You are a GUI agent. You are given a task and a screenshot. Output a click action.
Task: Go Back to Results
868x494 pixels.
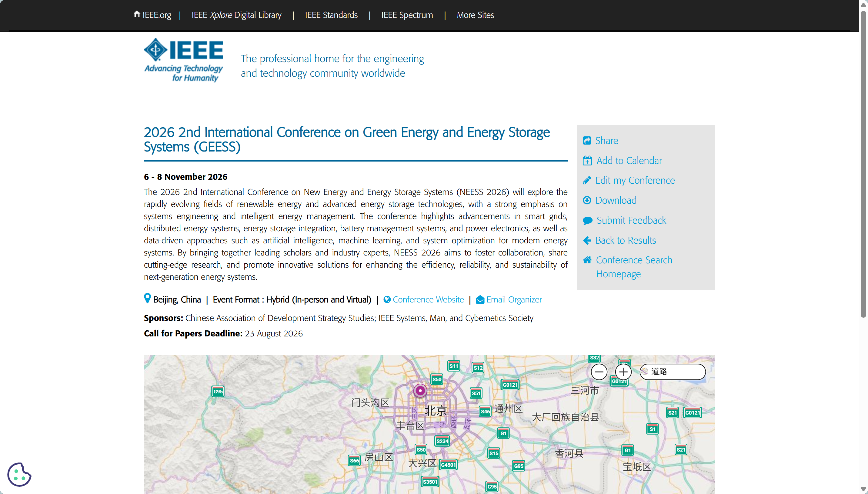[626, 240]
